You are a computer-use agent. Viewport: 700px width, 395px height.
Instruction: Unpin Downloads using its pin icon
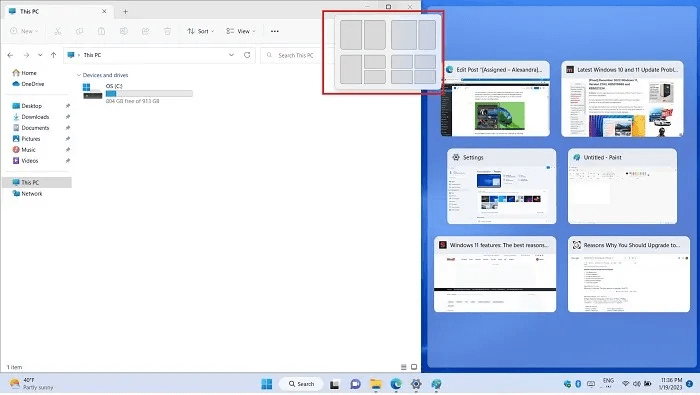click(x=68, y=117)
